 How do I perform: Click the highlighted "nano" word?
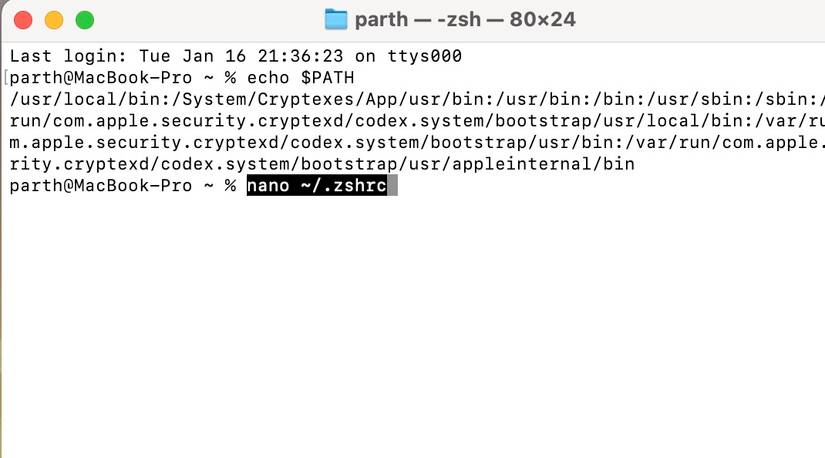[x=269, y=186]
